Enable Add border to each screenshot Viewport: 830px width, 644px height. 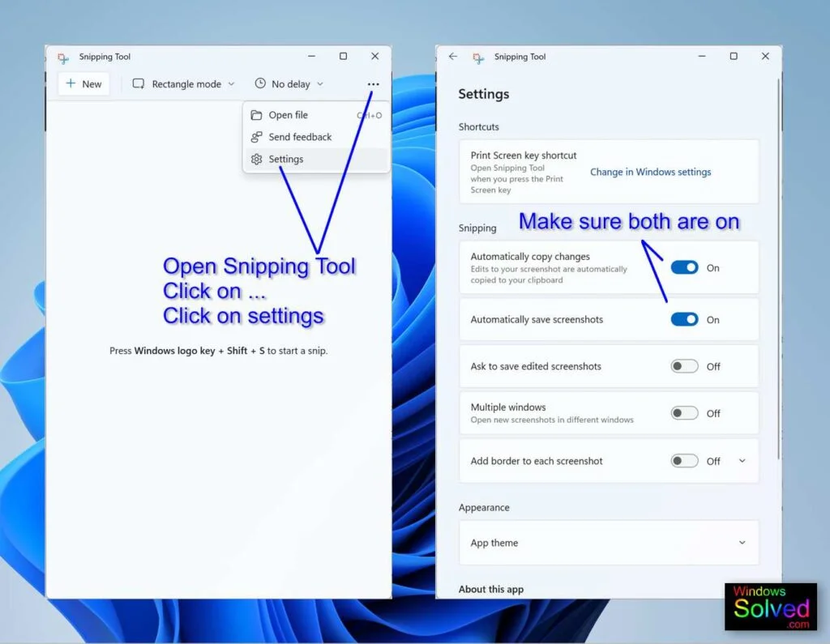(684, 460)
